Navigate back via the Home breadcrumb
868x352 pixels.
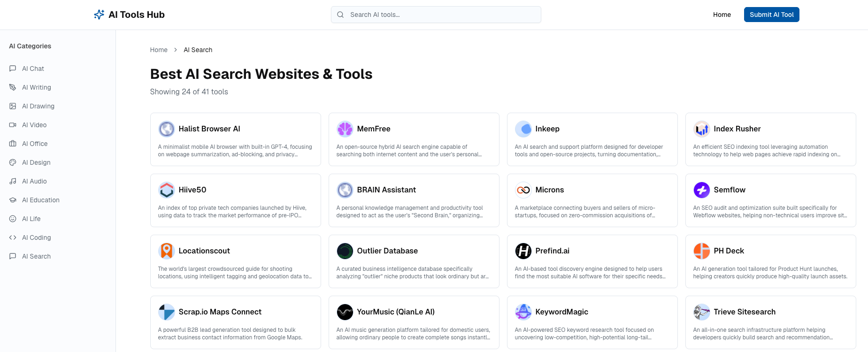click(x=159, y=50)
